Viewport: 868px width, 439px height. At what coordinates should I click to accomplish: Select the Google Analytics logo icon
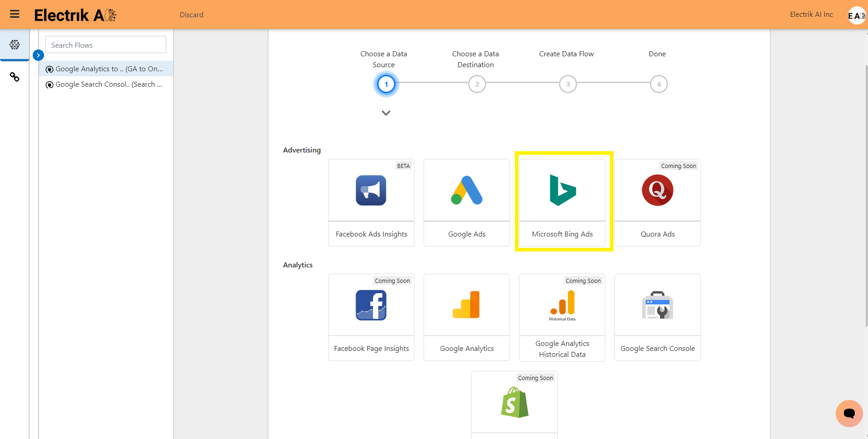pyautogui.click(x=466, y=305)
